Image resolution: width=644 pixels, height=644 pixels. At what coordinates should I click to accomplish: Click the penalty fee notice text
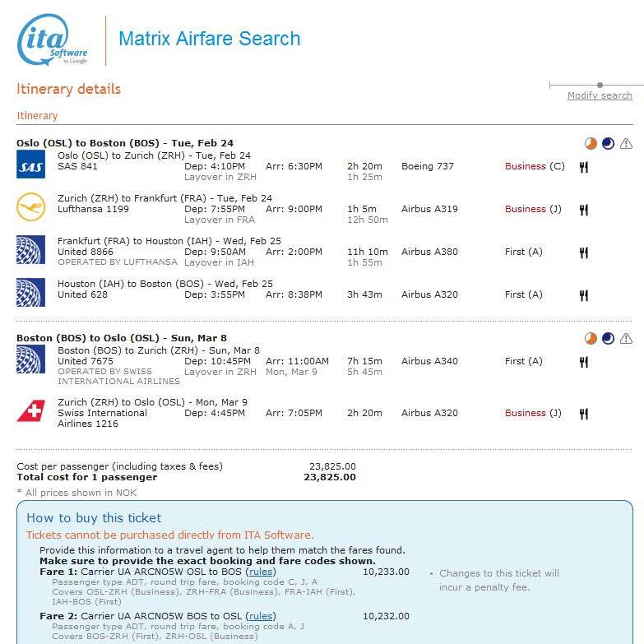(x=499, y=581)
